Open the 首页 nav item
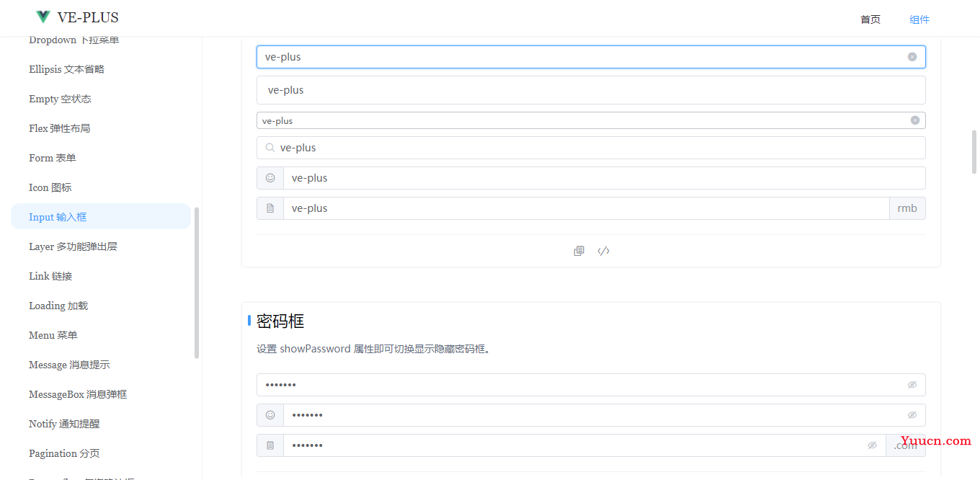 coord(870,19)
